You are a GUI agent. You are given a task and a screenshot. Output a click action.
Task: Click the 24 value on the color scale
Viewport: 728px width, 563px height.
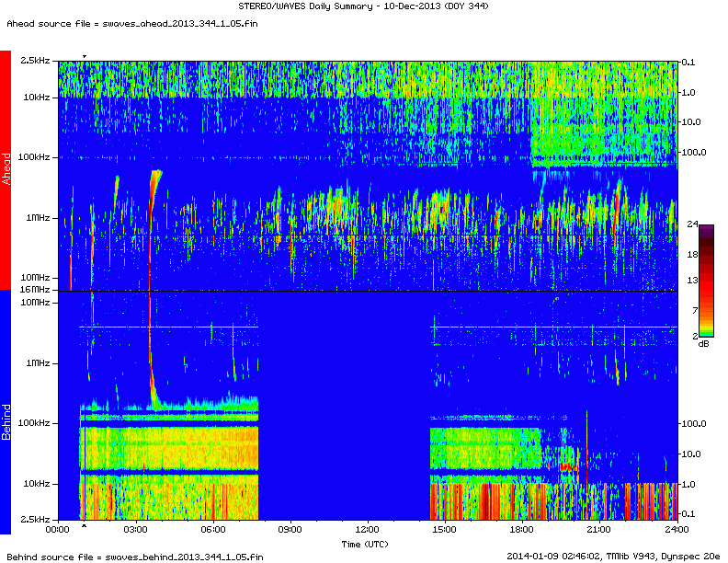(692, 225)
